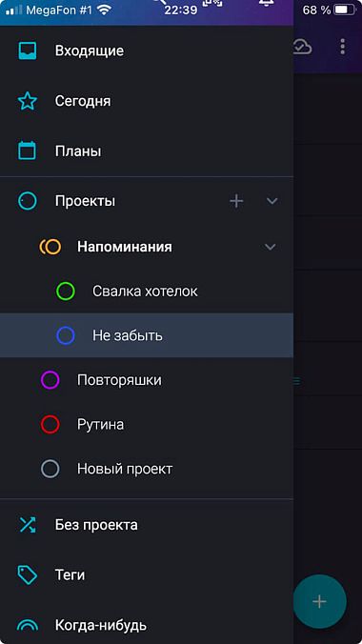Add new project with plus beside Проекты
This screenshot has width=362, height=644.
(236, 201)
